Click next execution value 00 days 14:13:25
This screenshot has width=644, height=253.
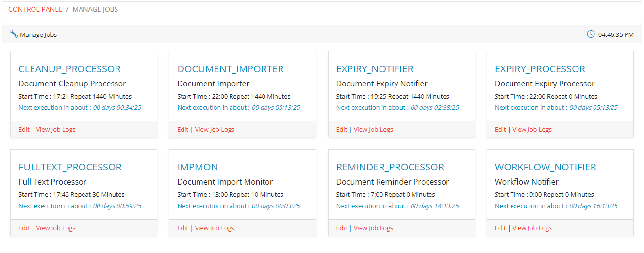tap(435, 206)
